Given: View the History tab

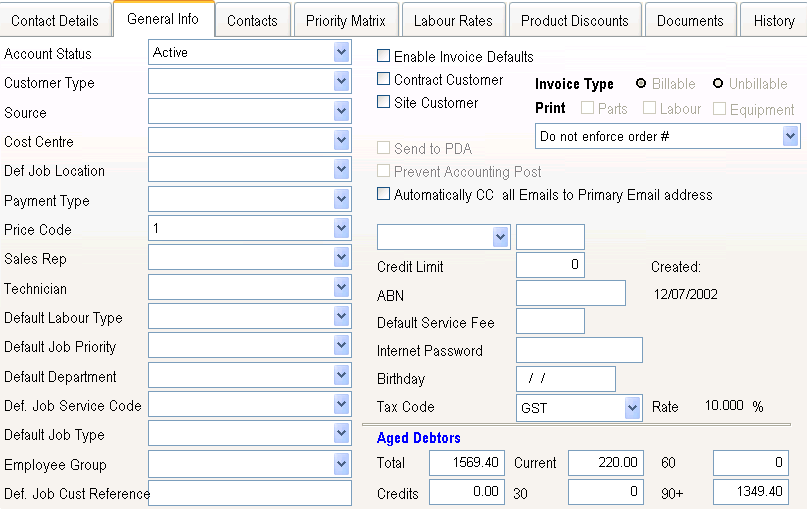Looking at the screenshot, I should point(774,20).
